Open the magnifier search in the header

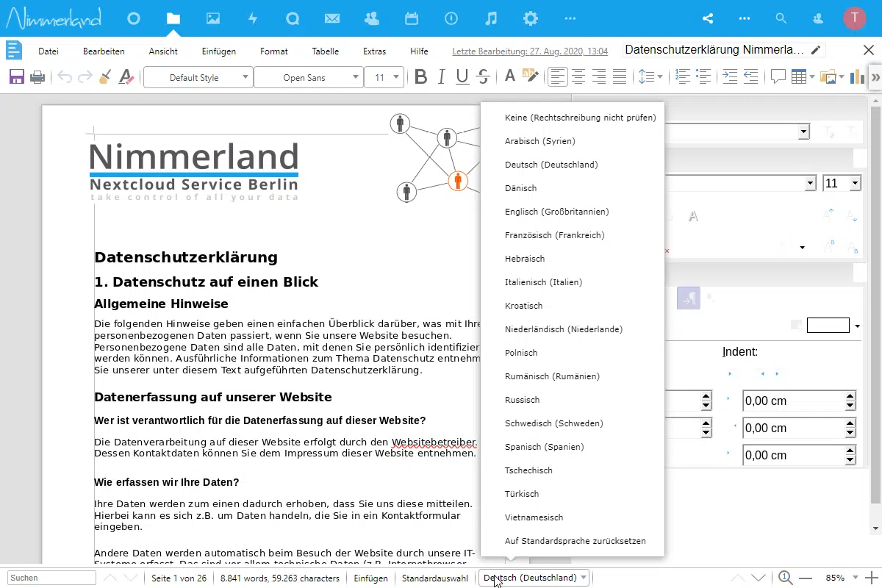pos(781,18)
